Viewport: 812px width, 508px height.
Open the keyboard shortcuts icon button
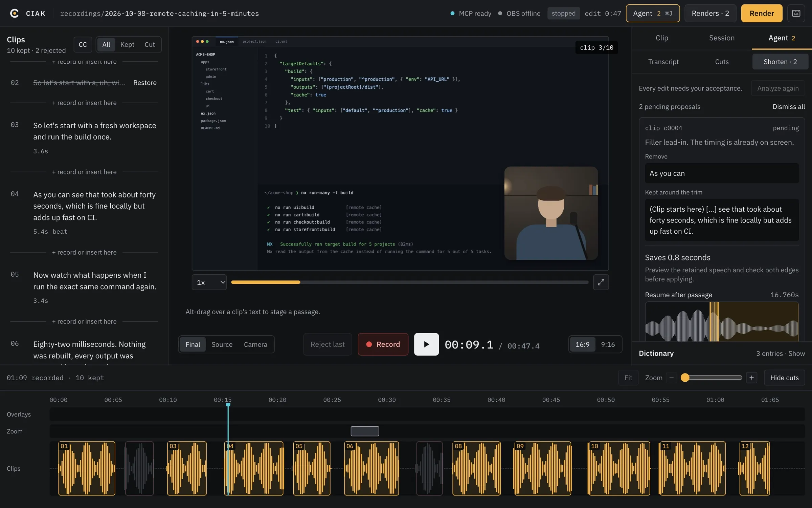point(796,13)
